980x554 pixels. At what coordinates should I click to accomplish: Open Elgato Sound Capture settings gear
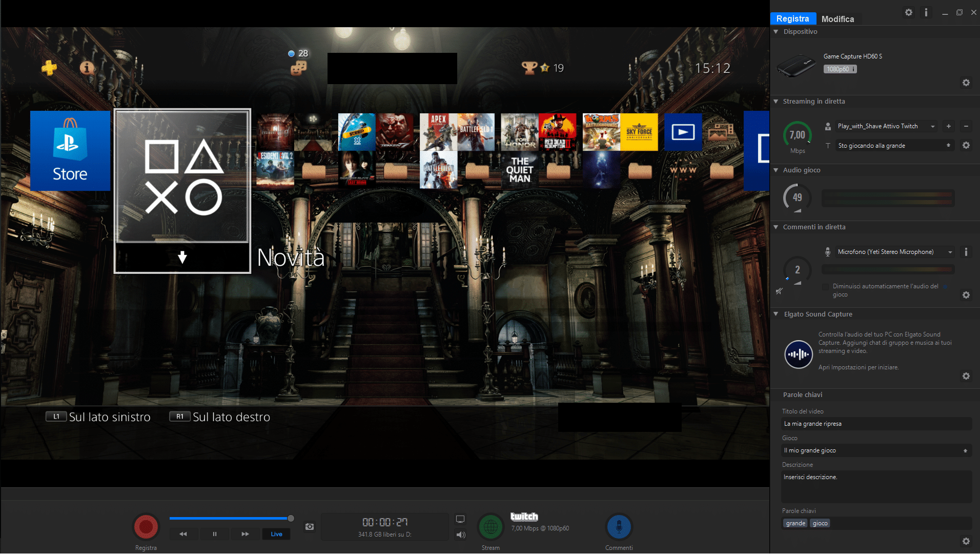(x=966, y=376)
